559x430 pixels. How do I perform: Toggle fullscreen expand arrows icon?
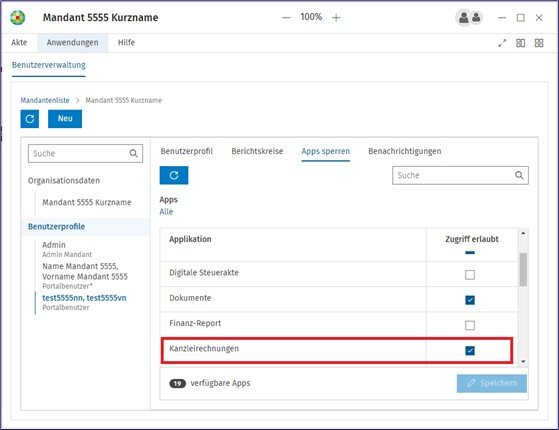(502, 43)
